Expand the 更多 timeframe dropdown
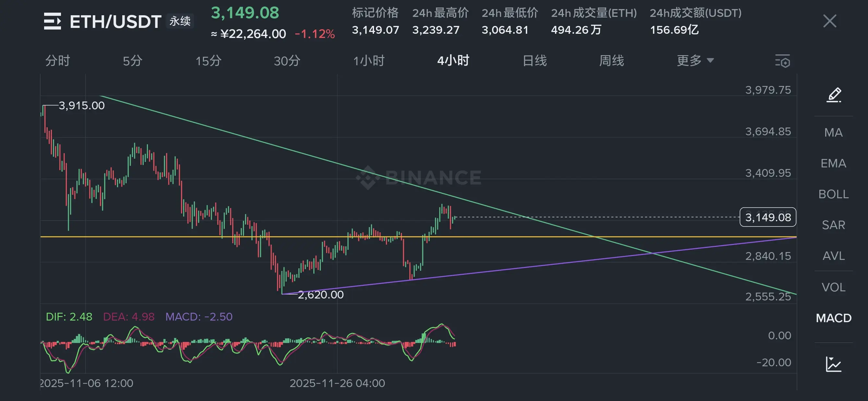Image resolution: width=868 pixels, height=401 pixels. (x=695, y=61)
